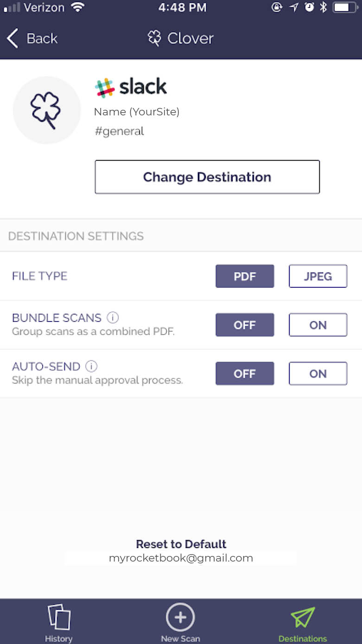Select PDF file type
The height and width of the screenshot is (644, 362).
[245, 276]
